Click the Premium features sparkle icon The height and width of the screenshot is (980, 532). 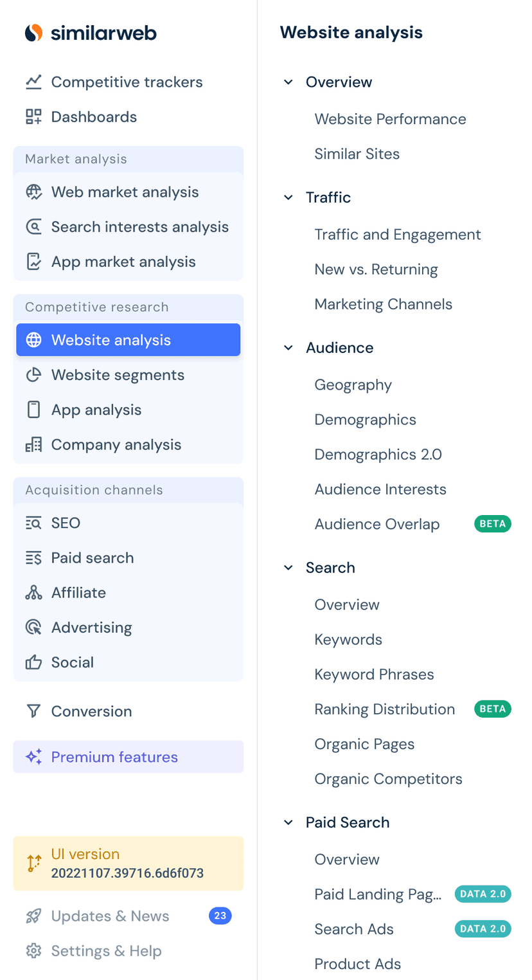tap(33, 756)
